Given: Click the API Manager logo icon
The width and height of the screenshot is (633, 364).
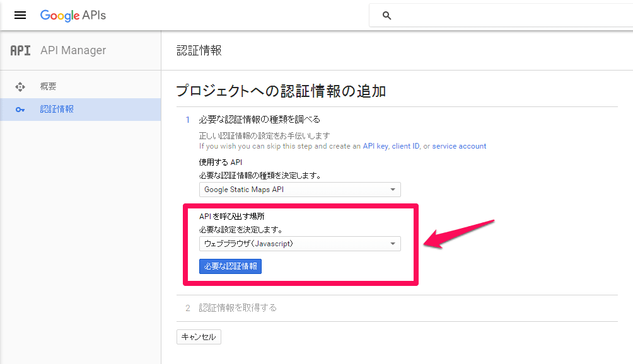Looking at the screenshot, I should 20,50.
